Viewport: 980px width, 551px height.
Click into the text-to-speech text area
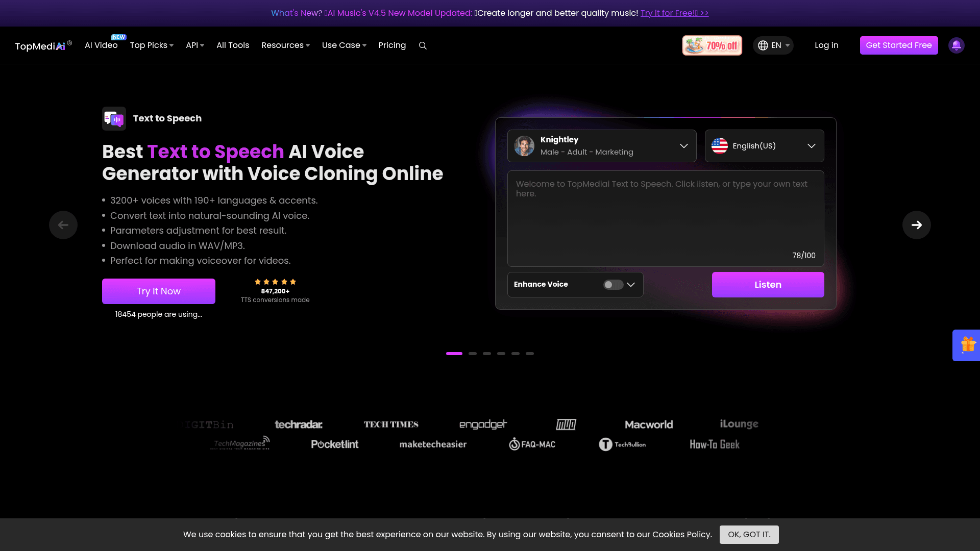[666, 218]
